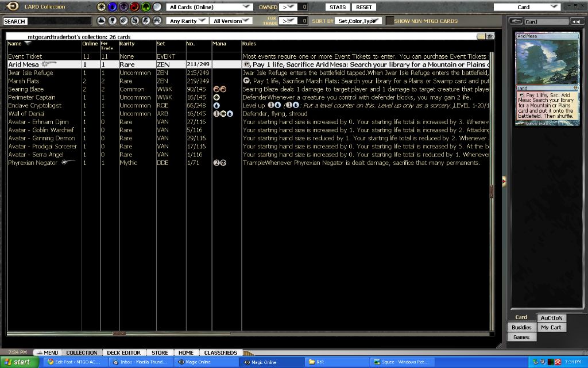
Task: Filter by land card type icon
Action: pyautogui.click(x=101, y=21)
